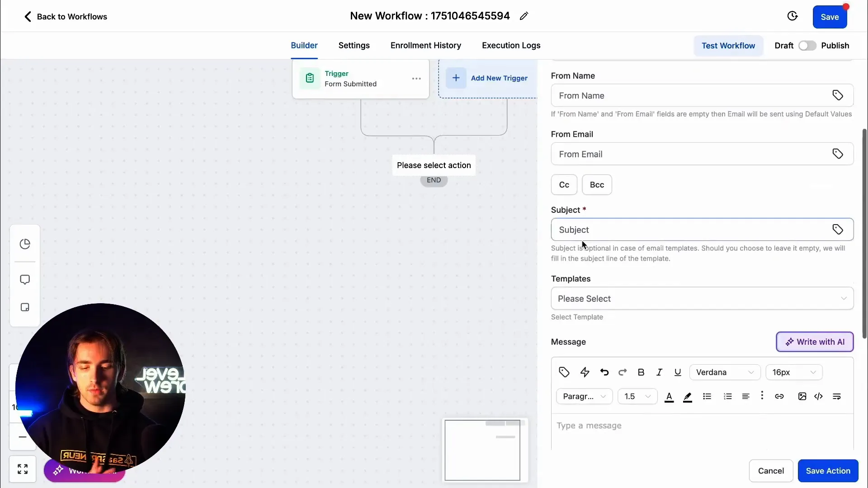Open the Verdana font dropdown
The image size is (868, 488).
pyautogui.click(x=724, y=372)
